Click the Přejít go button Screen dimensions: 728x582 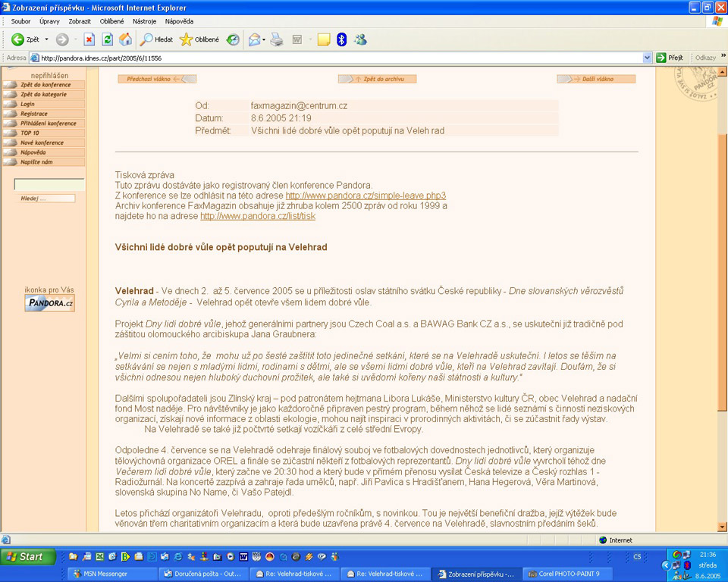670,58
